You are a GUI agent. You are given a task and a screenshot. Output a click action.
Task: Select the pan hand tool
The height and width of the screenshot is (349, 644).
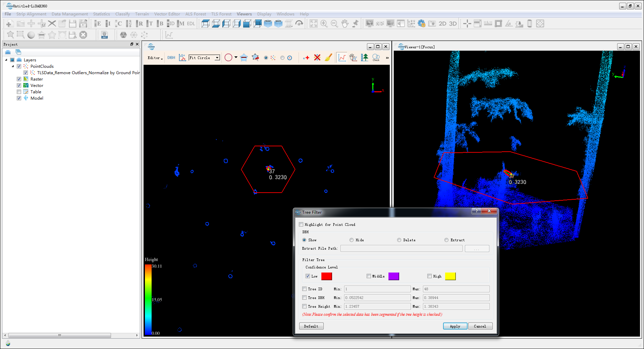(x=345, y=23)
